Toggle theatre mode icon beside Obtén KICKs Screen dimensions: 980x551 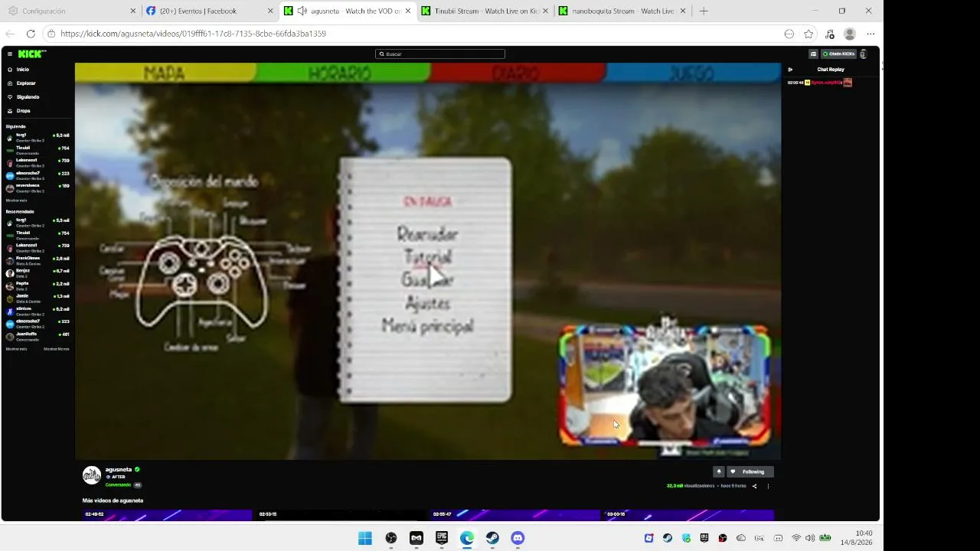click(x=813, y=54)
